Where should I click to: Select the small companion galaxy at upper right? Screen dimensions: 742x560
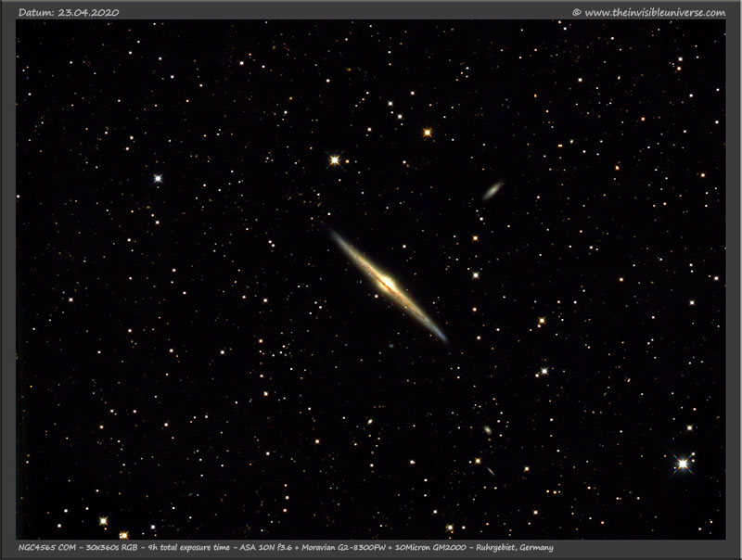coord(492,190)
